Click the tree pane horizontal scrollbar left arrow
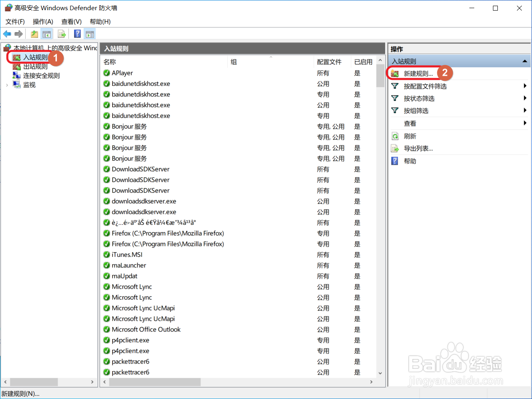 6,382
